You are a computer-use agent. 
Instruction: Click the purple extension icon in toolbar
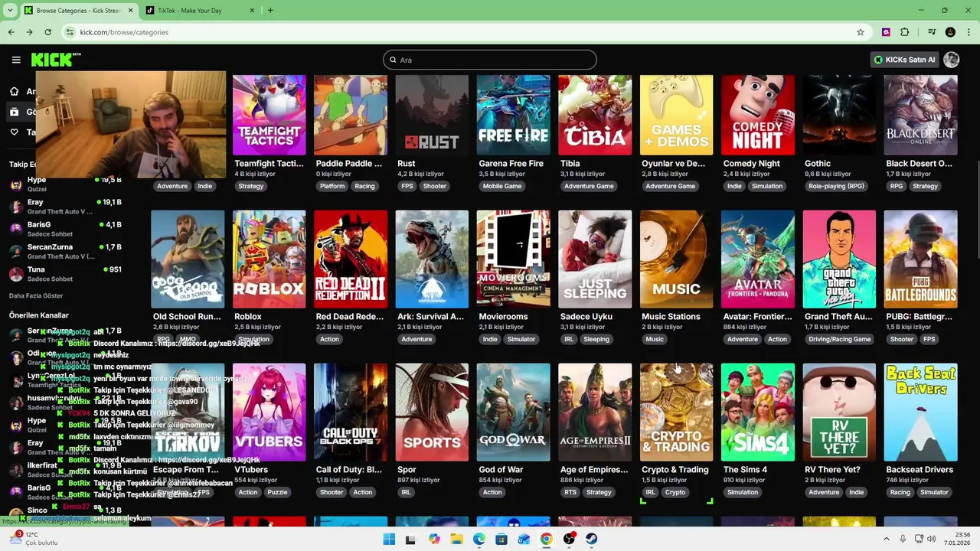(x=886, y=32)
